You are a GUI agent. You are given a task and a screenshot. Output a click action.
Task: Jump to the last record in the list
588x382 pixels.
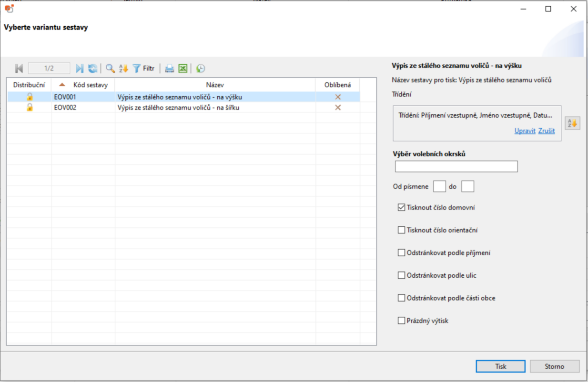[x=80, y=69]
